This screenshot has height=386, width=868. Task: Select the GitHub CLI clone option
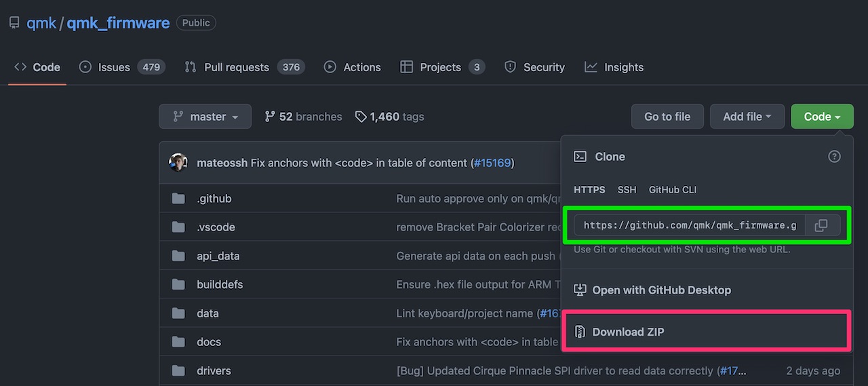(x=673, y=190)
